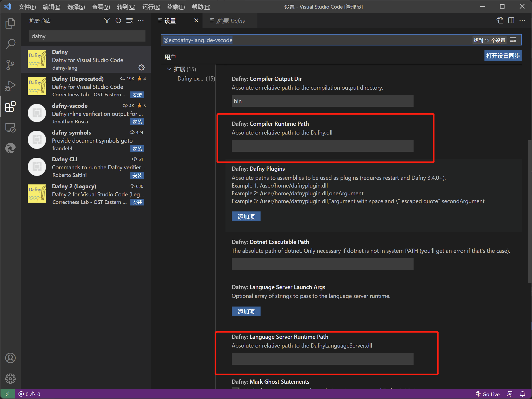This screenshot has width=532, height=399.
Task: Open the Edge browser tools icon
Action: coord(10,148)
